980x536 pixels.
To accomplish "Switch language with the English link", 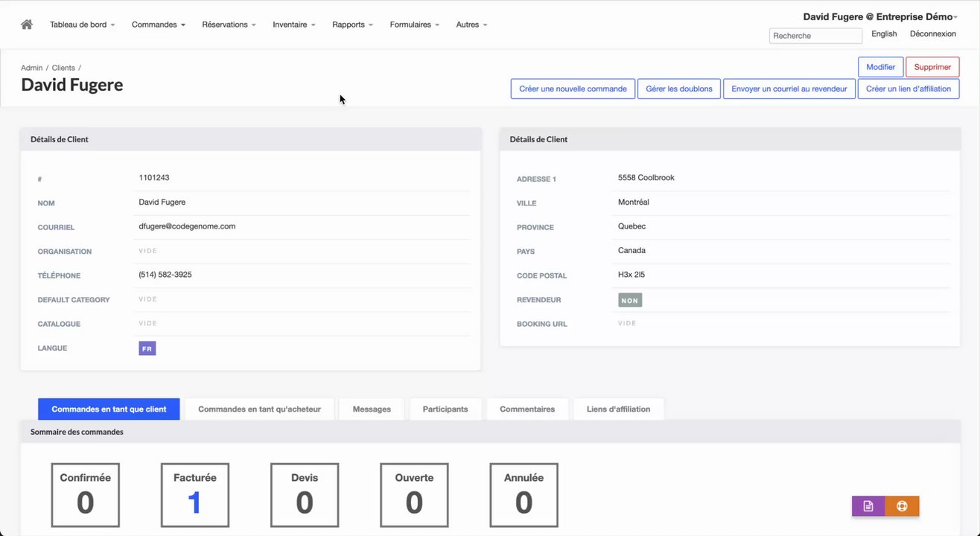I will pos(884,33).
